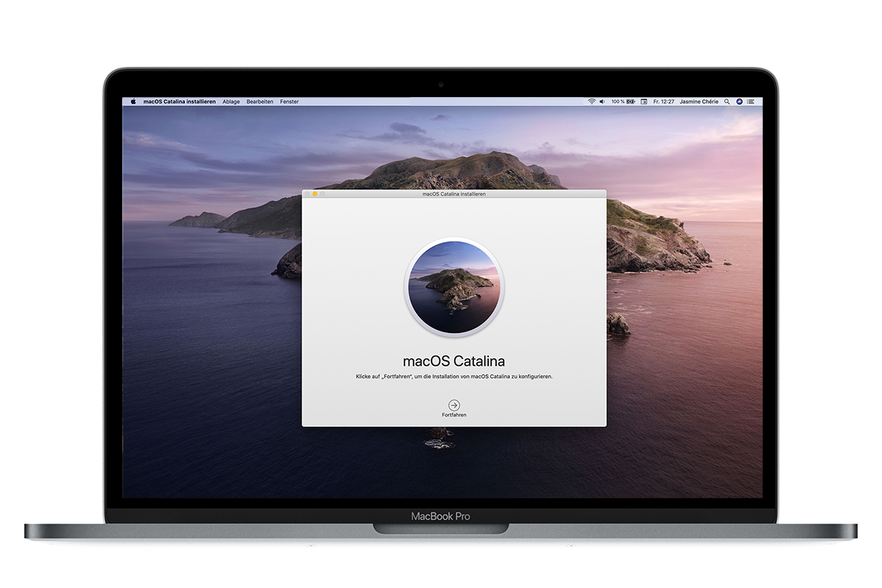882x588 pixels.
Task: Open the volume control icon
Action: pyautogui.click(x=601, y=101)
